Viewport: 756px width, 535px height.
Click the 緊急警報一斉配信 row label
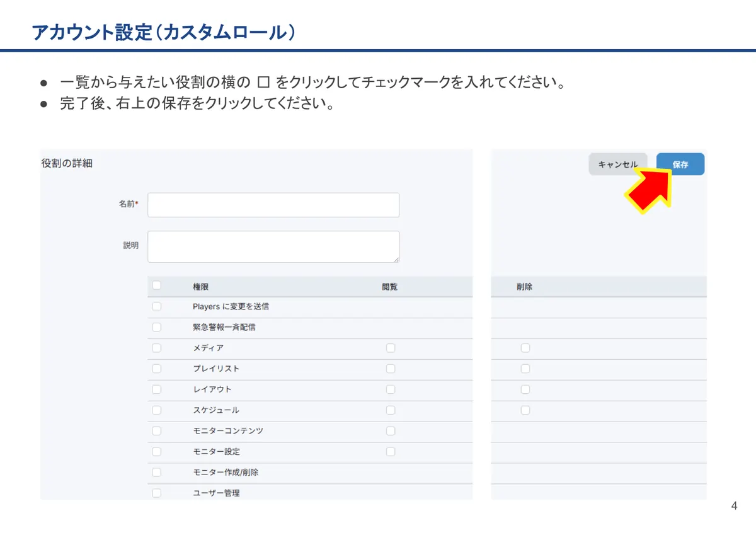point(224,327)
